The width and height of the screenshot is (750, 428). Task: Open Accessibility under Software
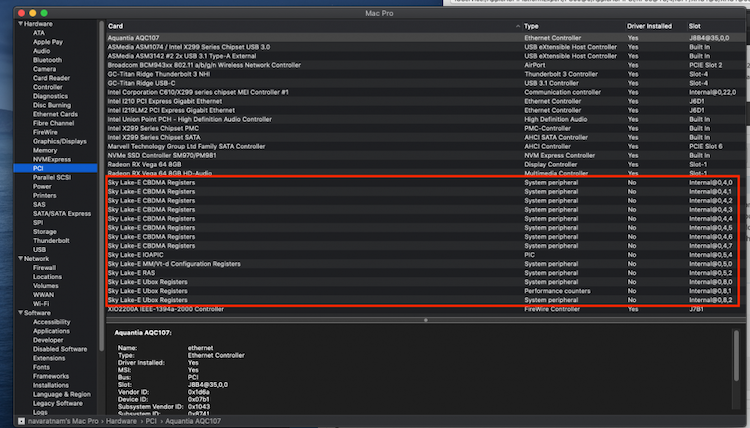coord(51,322)
